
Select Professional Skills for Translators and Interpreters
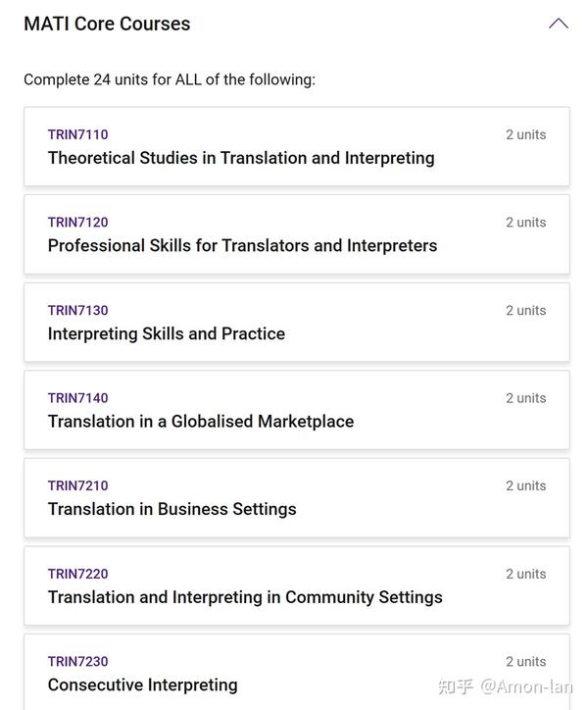pos(242,246)
